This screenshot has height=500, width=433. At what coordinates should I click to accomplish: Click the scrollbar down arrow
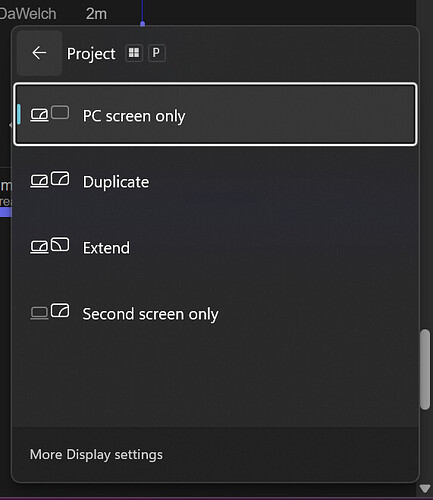tap(425, 489)
